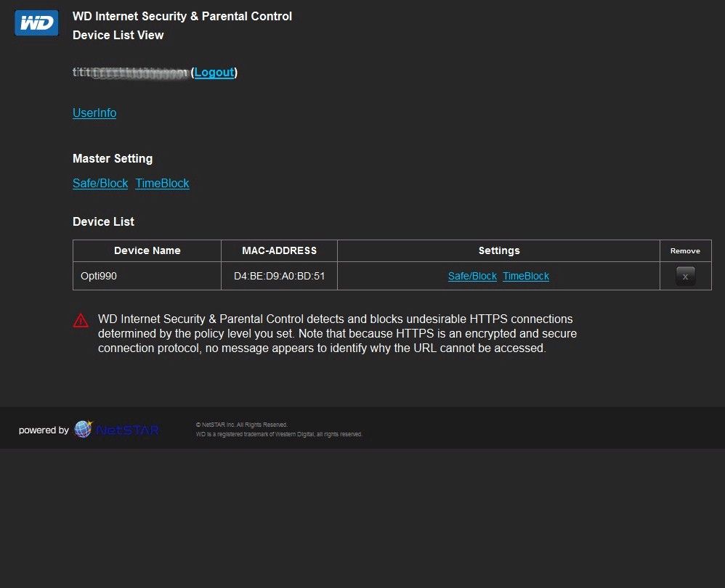Click the NetSTAR globe logo
725x588 pixels.
(84, 429)
